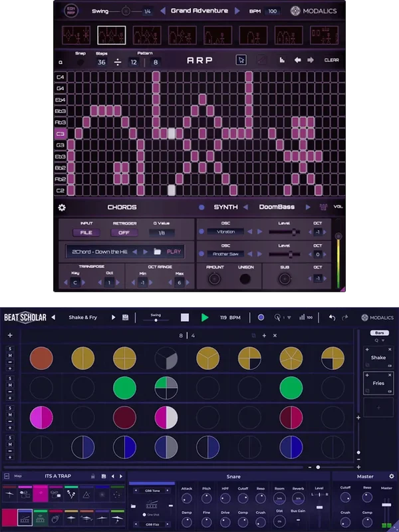Shift the pattern right with the arrow icon

click(x=311, y=60)
